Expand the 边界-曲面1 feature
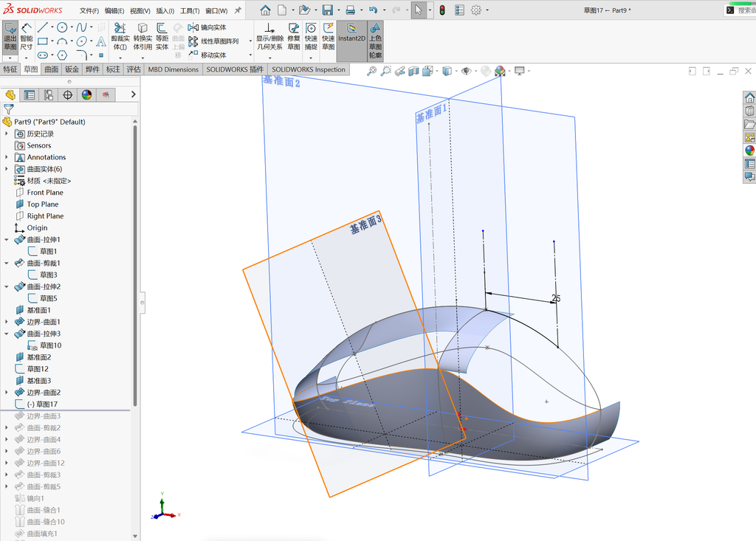Image resolution: width=756 pixels, height=541 pixels. tap(7, 322)
